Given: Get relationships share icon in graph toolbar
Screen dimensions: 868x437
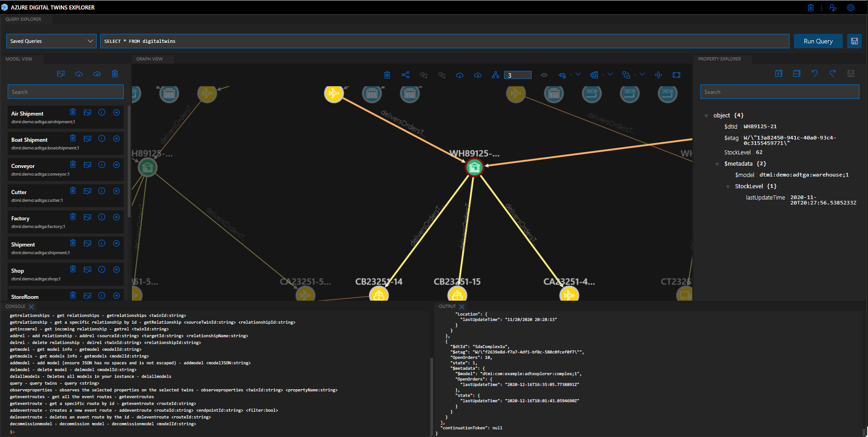Looking at the screenshot, I should point(406,75).
